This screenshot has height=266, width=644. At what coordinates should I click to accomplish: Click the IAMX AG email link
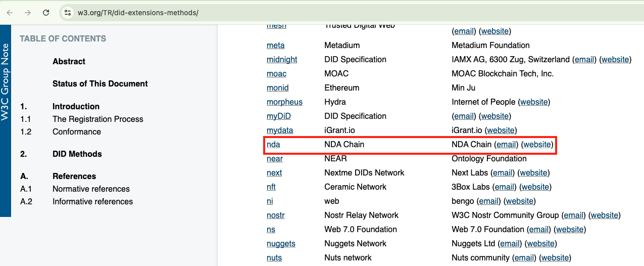pos(584,59)
